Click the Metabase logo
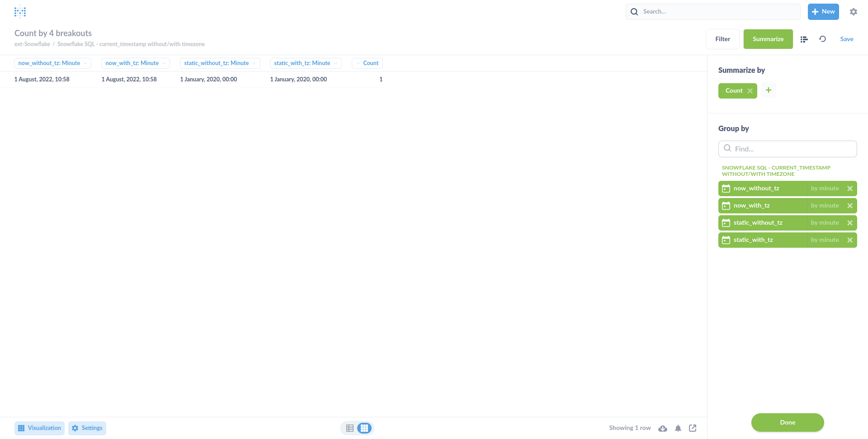This screenshot has width=868, height=439. [x=20, y=11]
